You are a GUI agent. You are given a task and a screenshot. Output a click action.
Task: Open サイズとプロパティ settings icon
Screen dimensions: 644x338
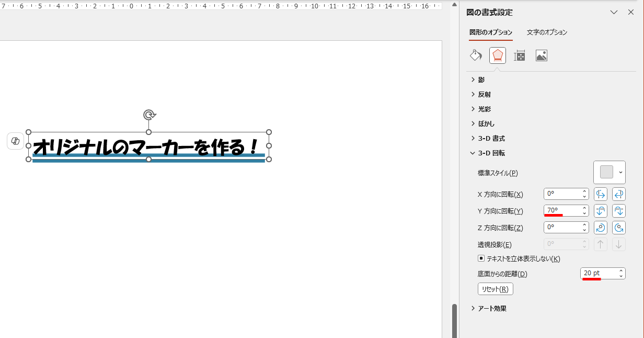(519, 55)
